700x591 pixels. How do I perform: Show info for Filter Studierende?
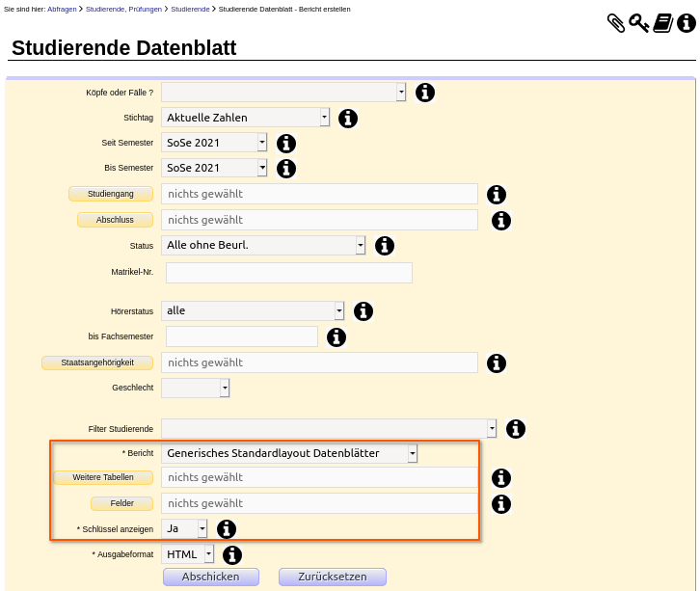[516, 429]
